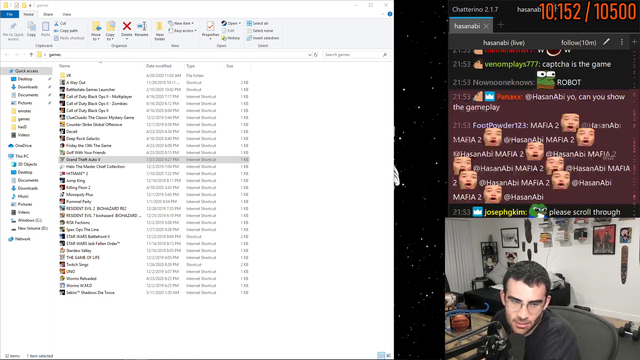The image size is (640, 360).
Task: Click the Cut scissors icon
Action: click(56, 23)
